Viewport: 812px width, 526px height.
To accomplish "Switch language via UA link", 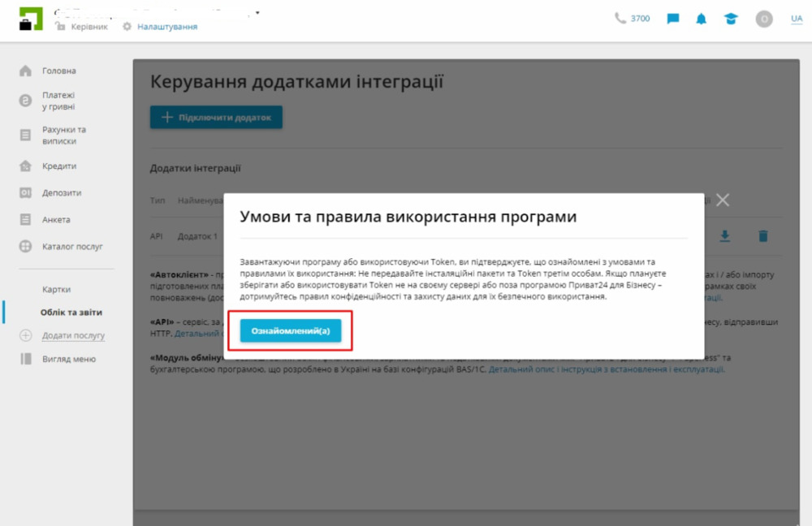I will (797, 19).
